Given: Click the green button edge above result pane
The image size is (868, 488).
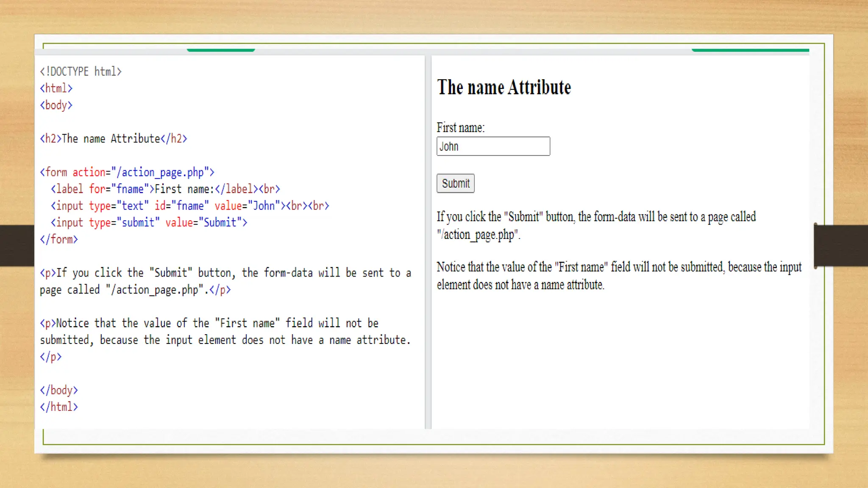Looking at the screenshot, I should (750, 50).
